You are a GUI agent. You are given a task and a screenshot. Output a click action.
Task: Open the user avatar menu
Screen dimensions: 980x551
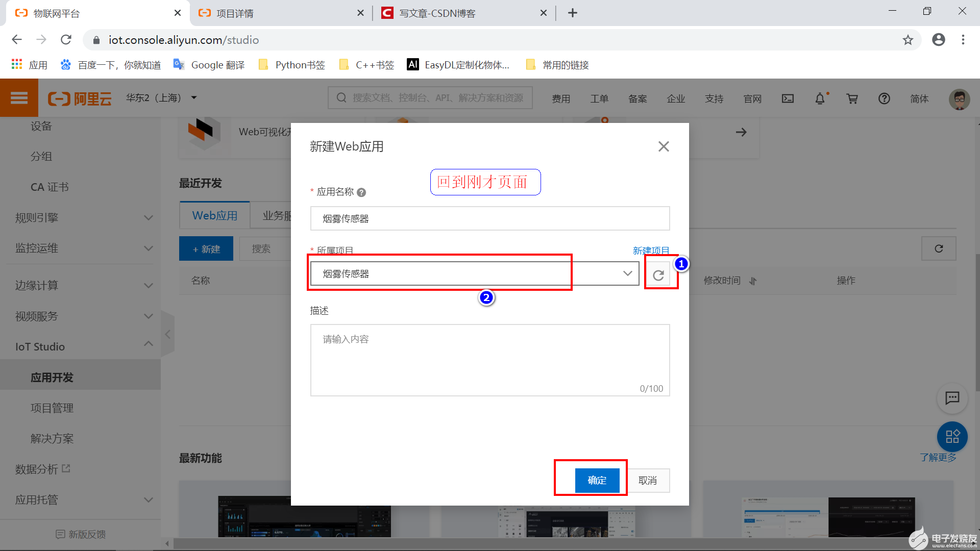click(959, 99)
